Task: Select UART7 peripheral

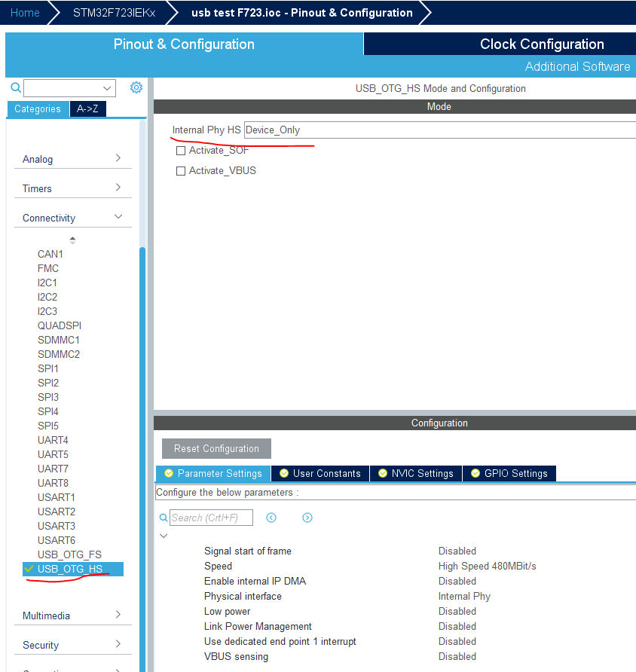Action: pyautogui.click(x=53, y=469)
